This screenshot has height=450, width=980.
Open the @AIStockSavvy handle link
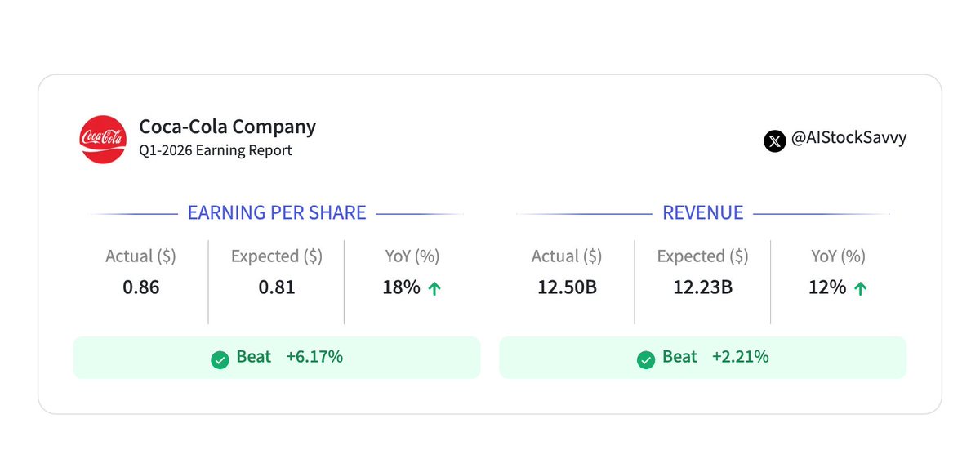pos(849,139)
